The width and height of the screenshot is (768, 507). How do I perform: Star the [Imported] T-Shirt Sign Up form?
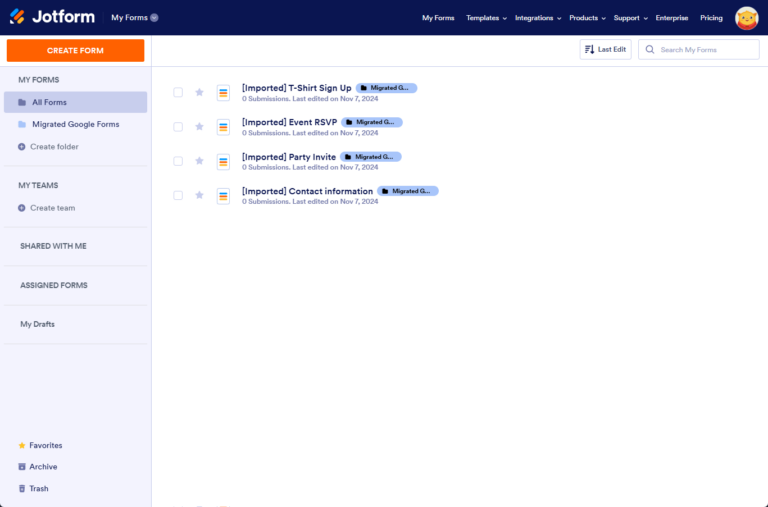199,92
